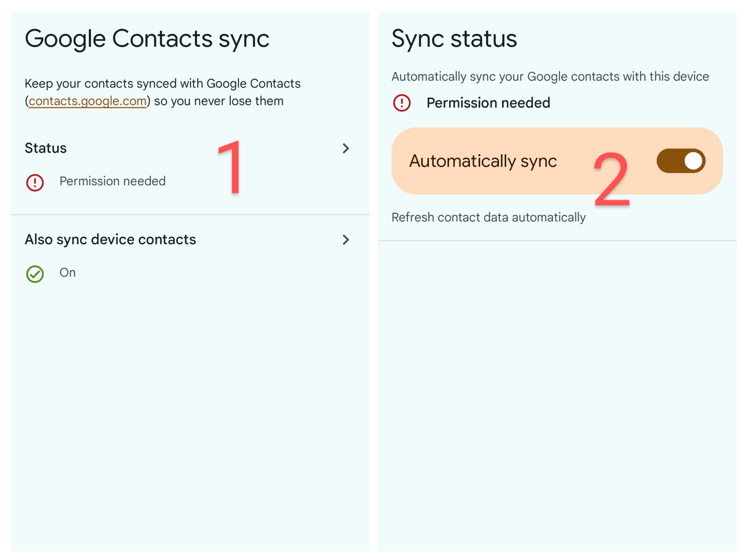Tap Permission needed text under Status
The height and width of the screenshot is (560, 746).
pyautogui.click(x=113, y=181)
